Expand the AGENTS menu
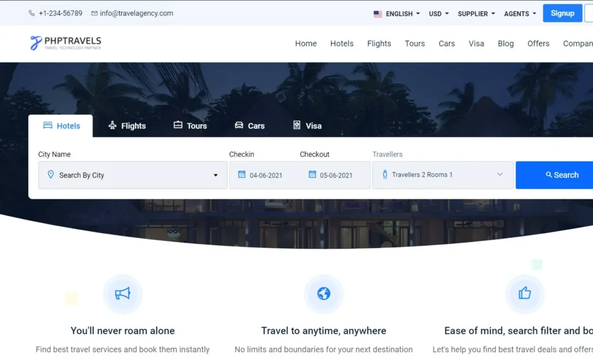The width and height of the screenshot is (593, 364). pyautogui.click(x=520, y=14)
